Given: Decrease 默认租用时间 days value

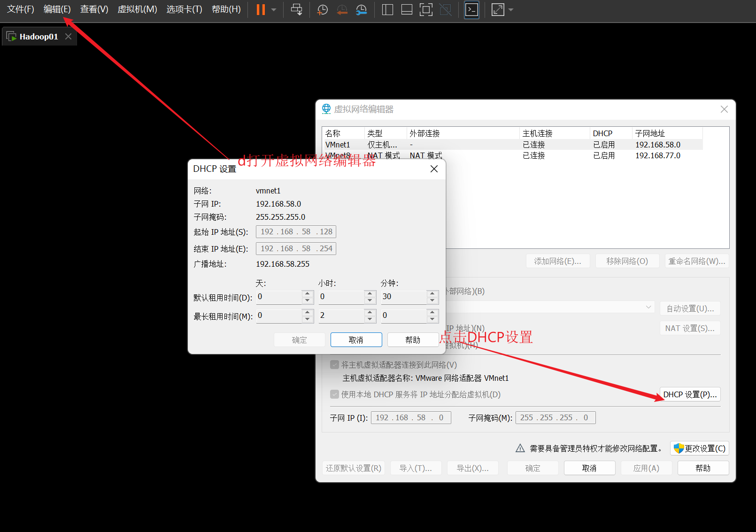Looking at the screenshot, I should [x=308, y=301].
